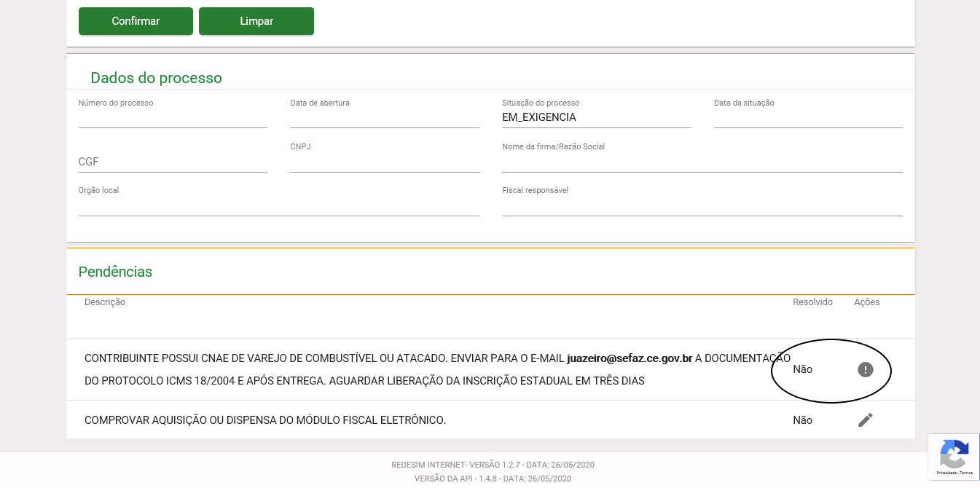Select the CNPJ input field
980x488 pixels.
[x=385, y=162]
